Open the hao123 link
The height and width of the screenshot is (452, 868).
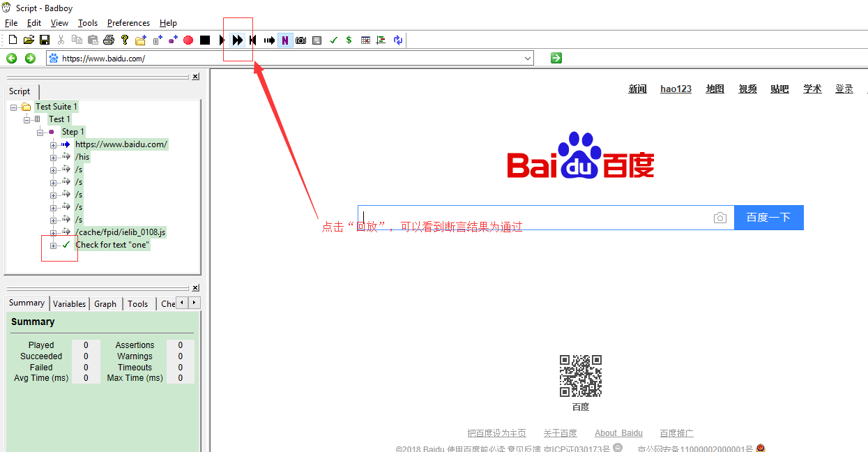coord(676,89)
